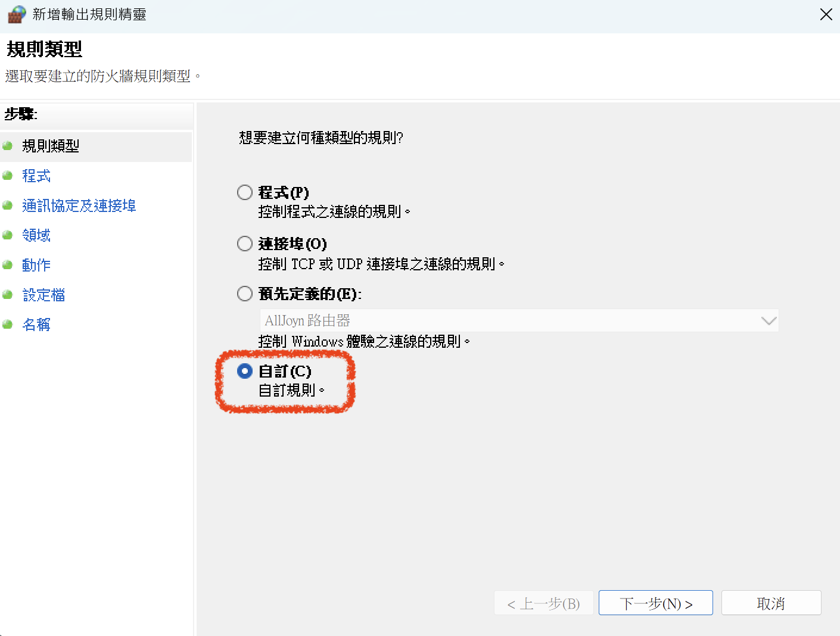This screenshot has height=636, width=840.
Task: Select the 程式(P) radio button
Action: tap(245, 192)
